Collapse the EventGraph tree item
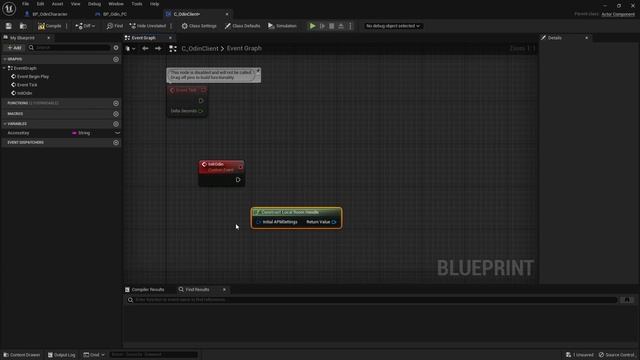The height and width of the screenshot is (360, 640). [x=4, y=68]
